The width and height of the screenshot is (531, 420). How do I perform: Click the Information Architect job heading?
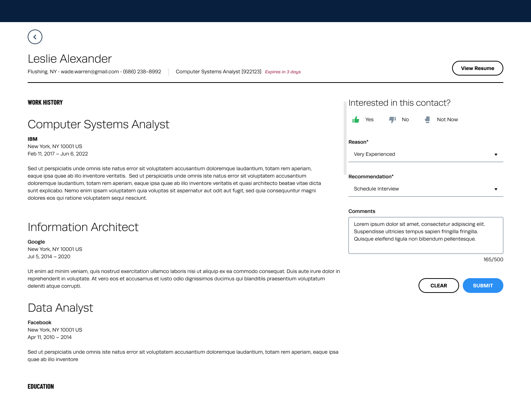point(83,227)
